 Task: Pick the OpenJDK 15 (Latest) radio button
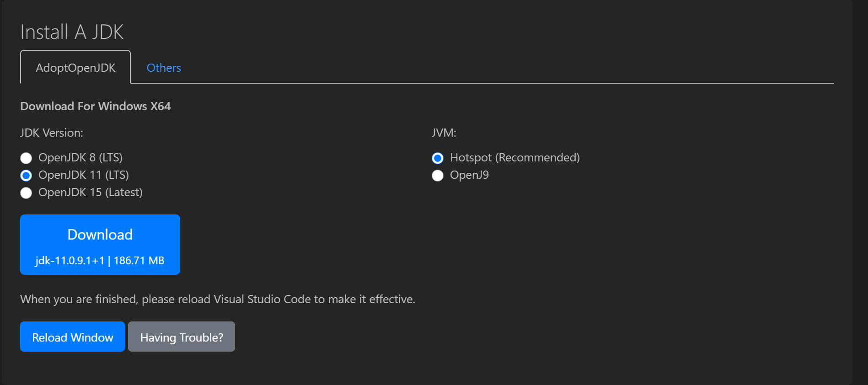26,193
